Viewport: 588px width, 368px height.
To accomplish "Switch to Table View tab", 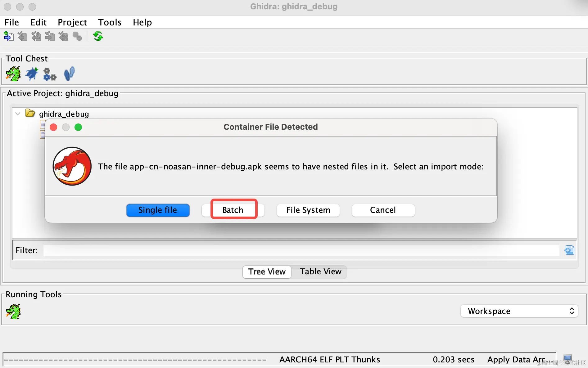I will coord(320,272).
